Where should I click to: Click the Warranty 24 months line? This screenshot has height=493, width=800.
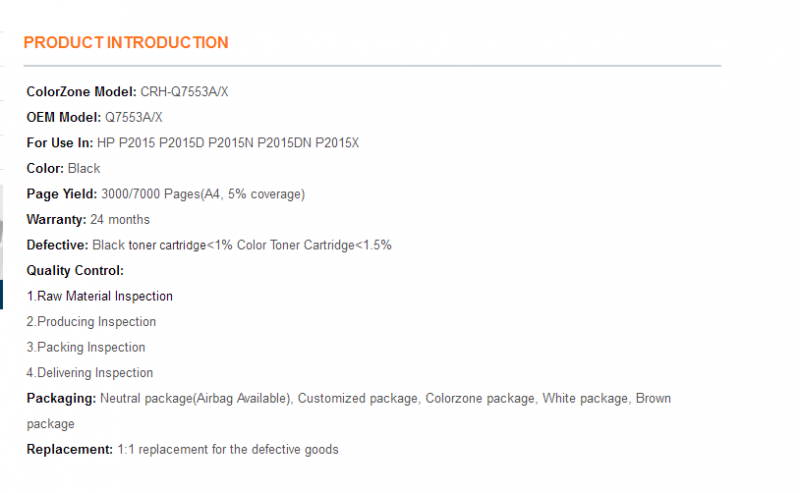(x=88, y=219)
